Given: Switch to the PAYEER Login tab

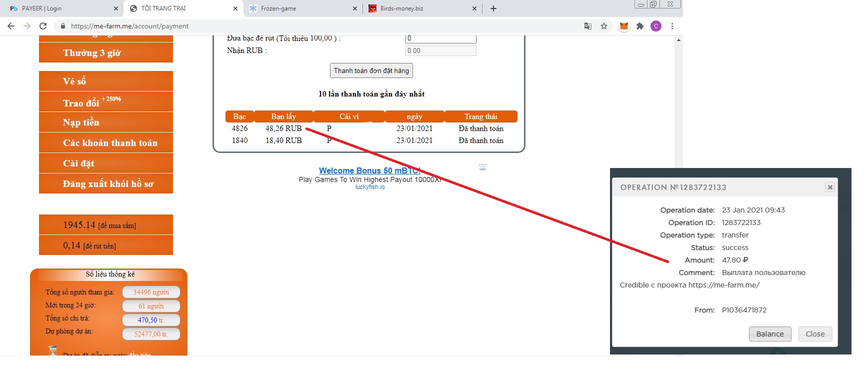Looking at the screenshot, I should (62, 8).
